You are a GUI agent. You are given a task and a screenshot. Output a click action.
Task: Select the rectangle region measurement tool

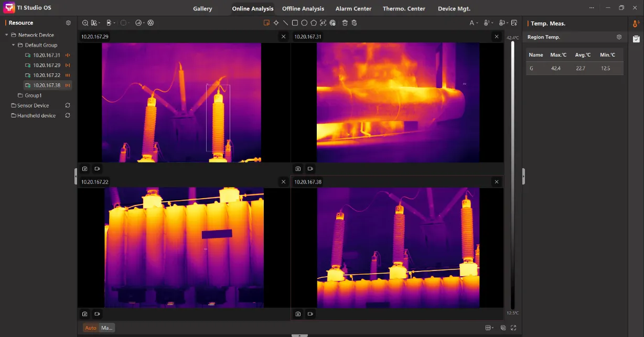295,23
